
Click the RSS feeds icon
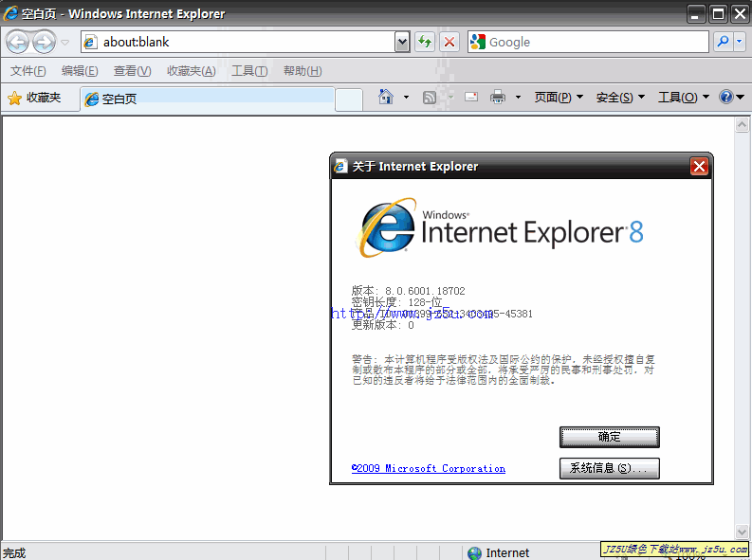click(x=430, y=98)
